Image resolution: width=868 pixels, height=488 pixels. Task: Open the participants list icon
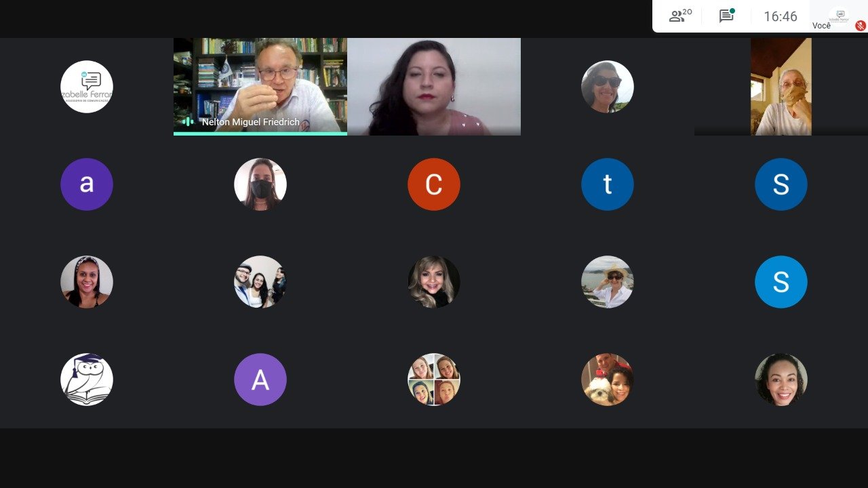[x=680, y=16]
